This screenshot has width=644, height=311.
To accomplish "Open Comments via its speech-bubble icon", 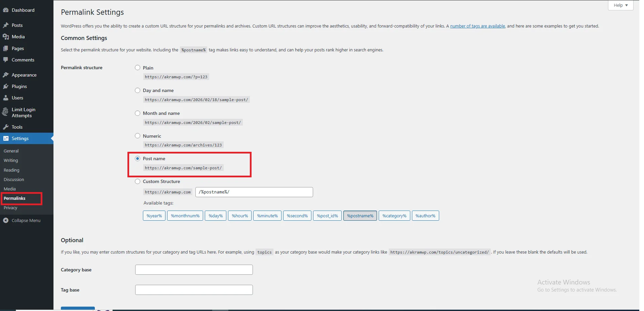I will pos(6,60).
